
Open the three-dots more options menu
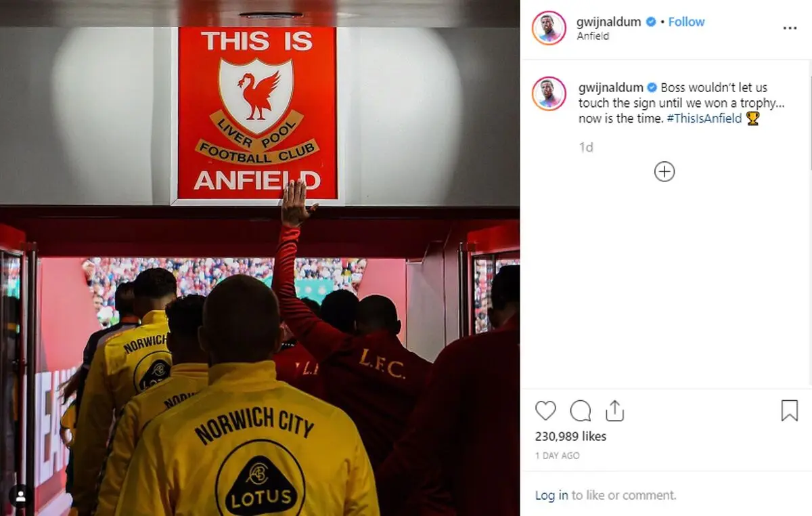tap(790, 28)
